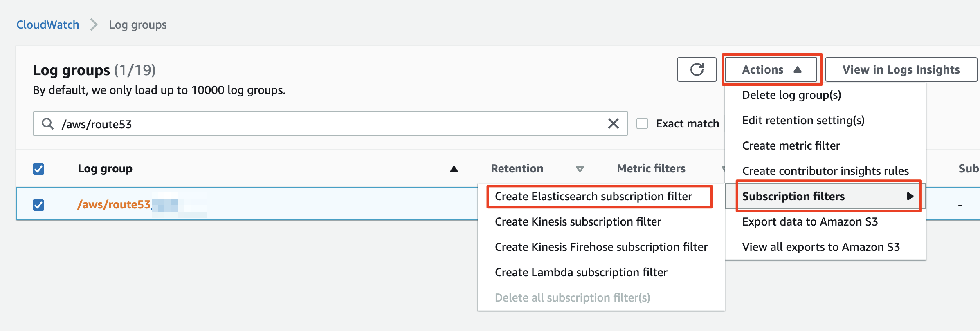Click the Log groups breadcrumb text

138,25
